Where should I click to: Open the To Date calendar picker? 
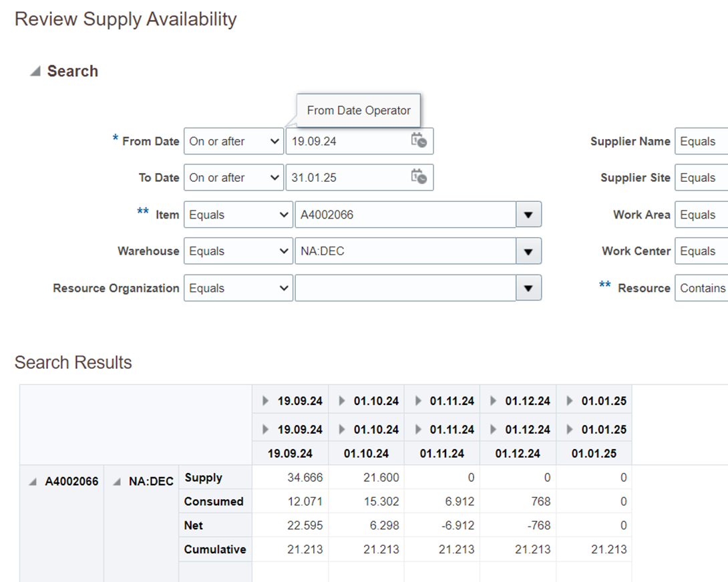tap(419, 177)
